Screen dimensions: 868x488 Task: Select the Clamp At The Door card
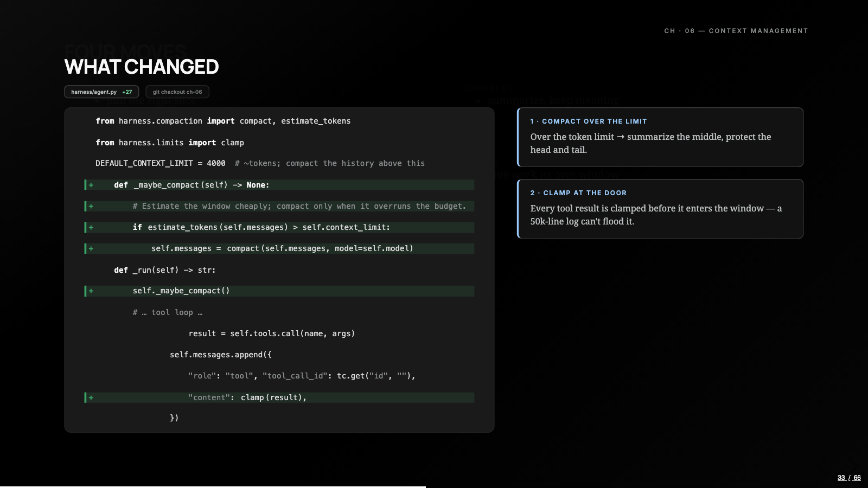[x=660, y=209]
